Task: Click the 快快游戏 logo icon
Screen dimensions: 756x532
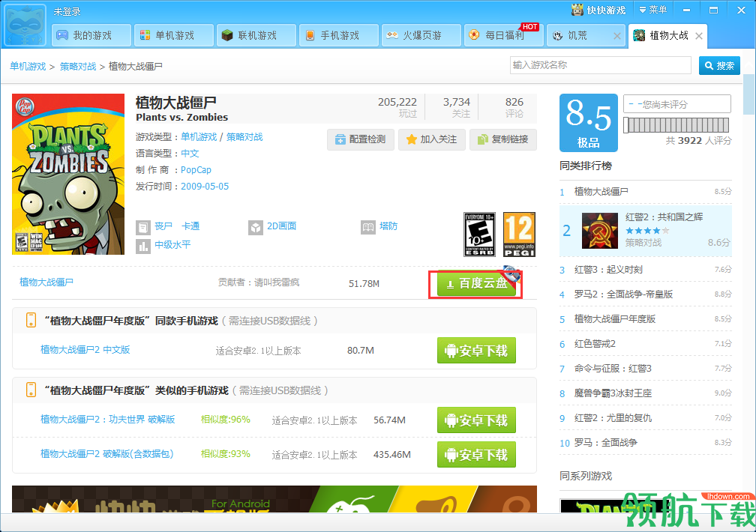Action: click(577, 10)
